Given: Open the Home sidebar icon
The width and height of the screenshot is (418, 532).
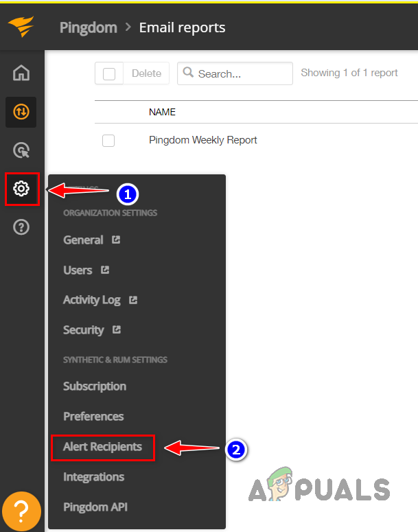Looking at the screenshot, I should click(21, 73).
